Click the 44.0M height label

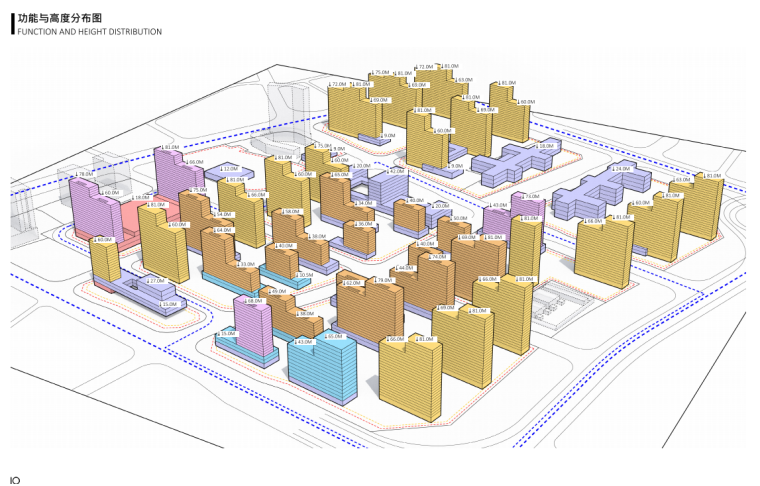click(x=406, y=269)
